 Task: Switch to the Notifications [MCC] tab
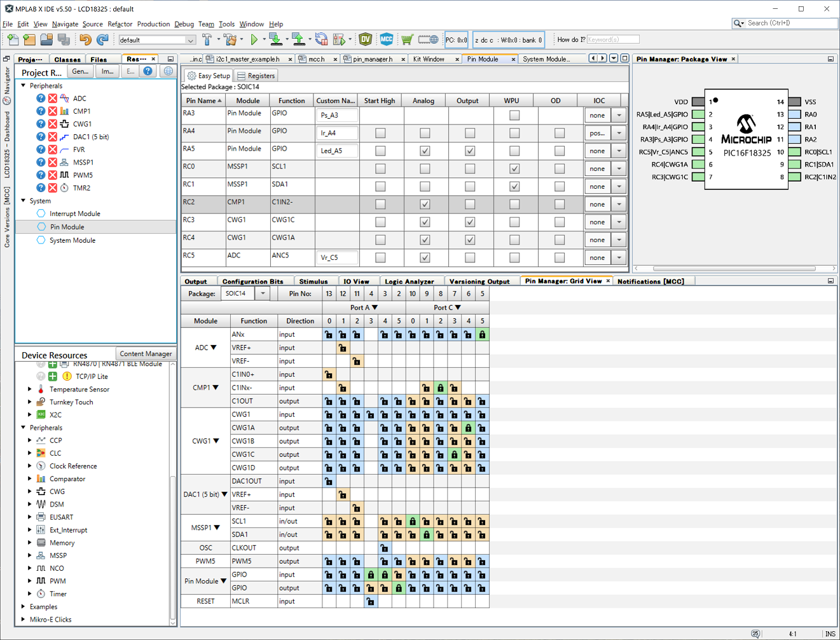point(651,281)
